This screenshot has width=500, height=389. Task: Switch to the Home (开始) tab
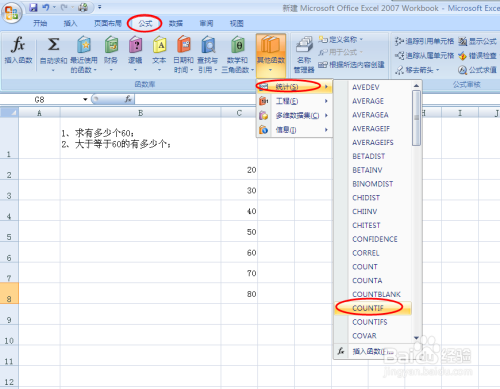point(40,23)
